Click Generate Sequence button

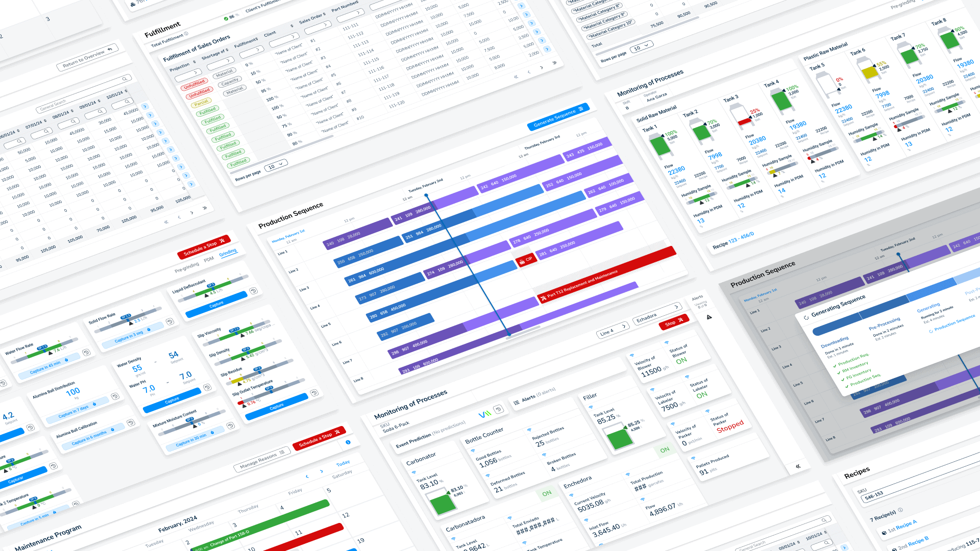[x=558, y=117]
